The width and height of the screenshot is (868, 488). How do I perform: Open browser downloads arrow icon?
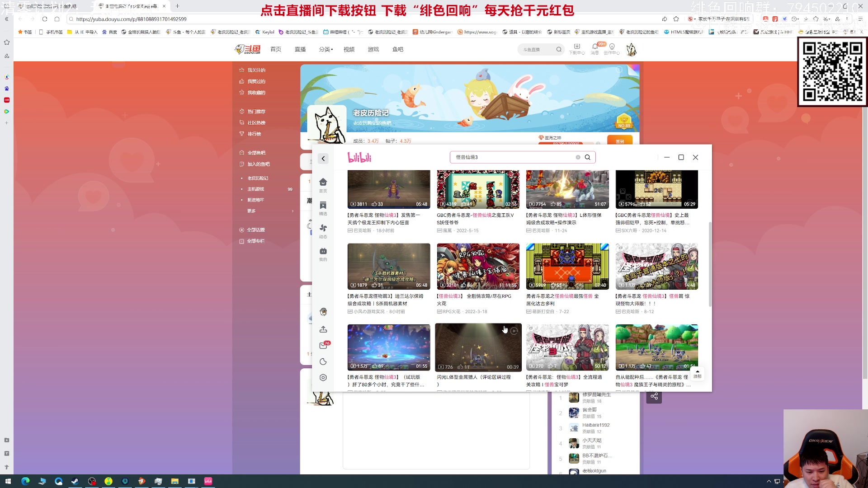806,19
